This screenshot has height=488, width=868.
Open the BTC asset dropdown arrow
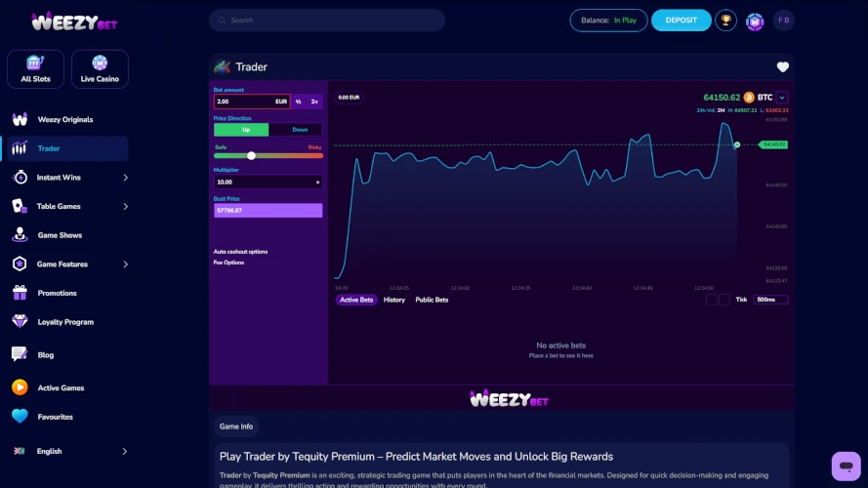pyautogui.click(x=782, y=98)
